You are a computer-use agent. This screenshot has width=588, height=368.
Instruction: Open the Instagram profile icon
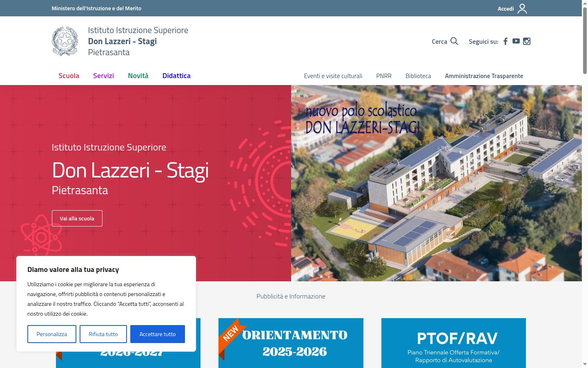click(527, 41)
